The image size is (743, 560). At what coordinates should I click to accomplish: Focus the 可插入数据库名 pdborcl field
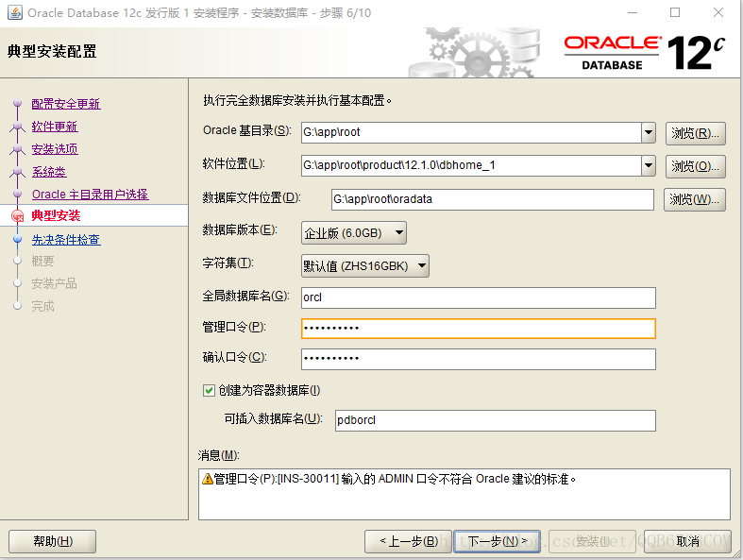(495, 420)
